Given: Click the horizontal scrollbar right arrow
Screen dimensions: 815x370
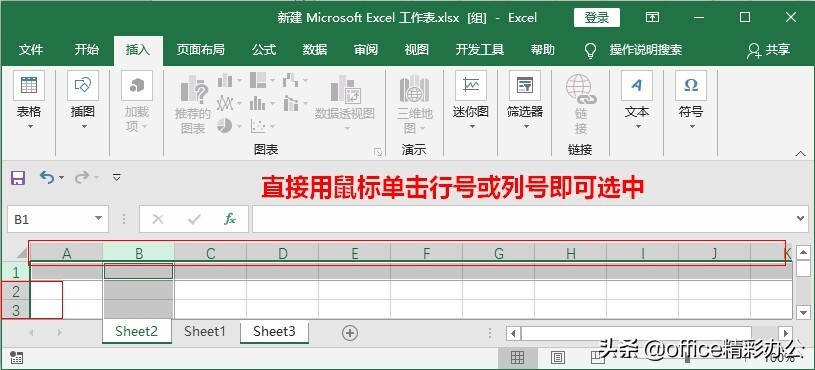Looking at the screenshot, I should (x=786, y=333).
